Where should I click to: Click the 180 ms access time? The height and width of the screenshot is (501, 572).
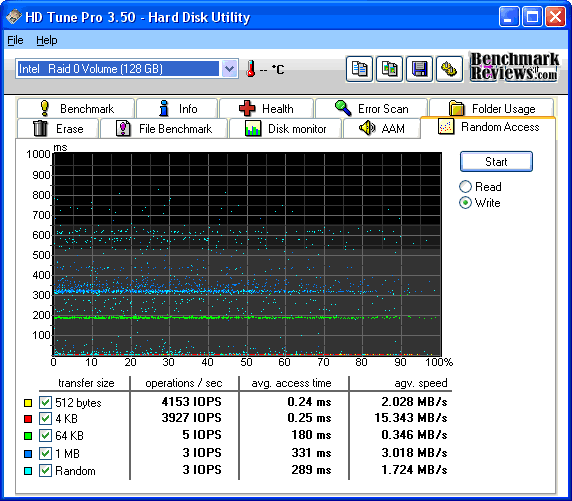[x=311, y=435]
